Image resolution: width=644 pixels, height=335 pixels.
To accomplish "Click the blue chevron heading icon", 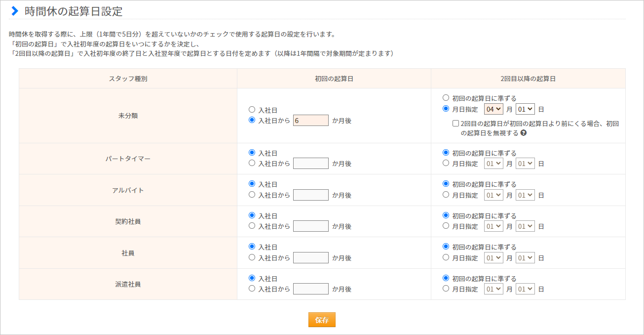I will click(15, 11).
